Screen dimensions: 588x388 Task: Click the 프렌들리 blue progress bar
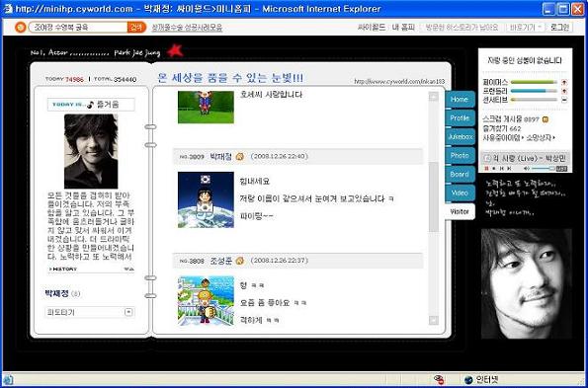534,91
